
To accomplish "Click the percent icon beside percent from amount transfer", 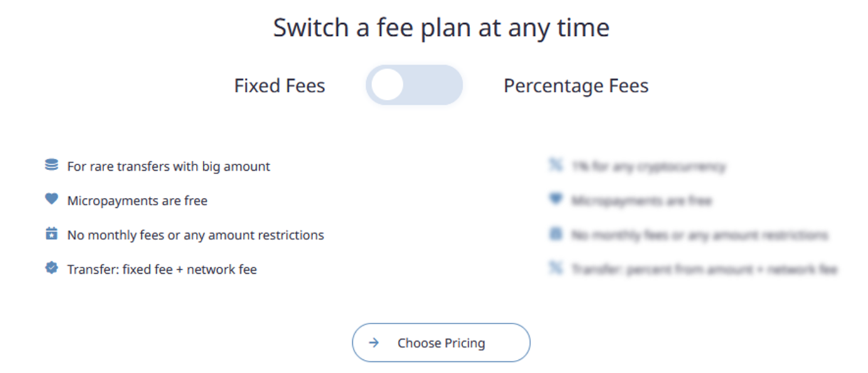I will coord(555,269).
